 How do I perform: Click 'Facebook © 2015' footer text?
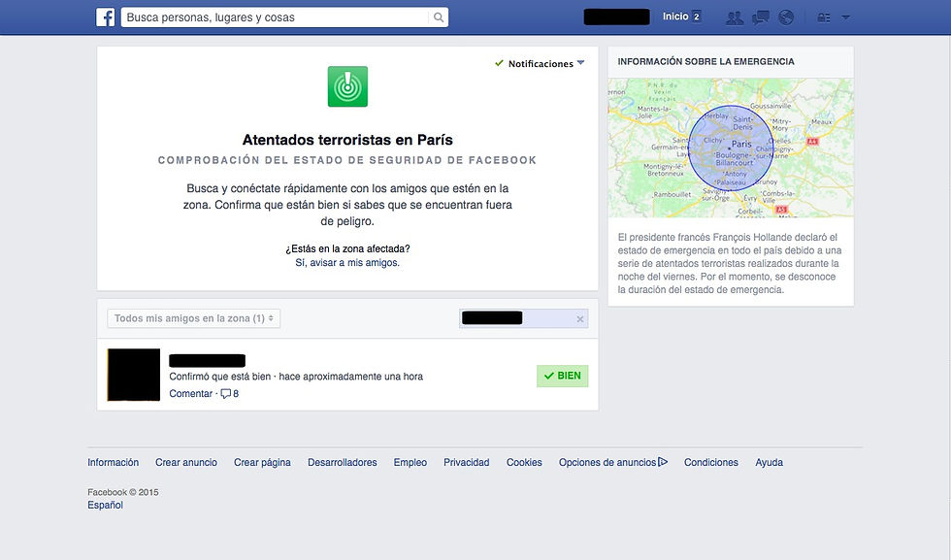123,492
